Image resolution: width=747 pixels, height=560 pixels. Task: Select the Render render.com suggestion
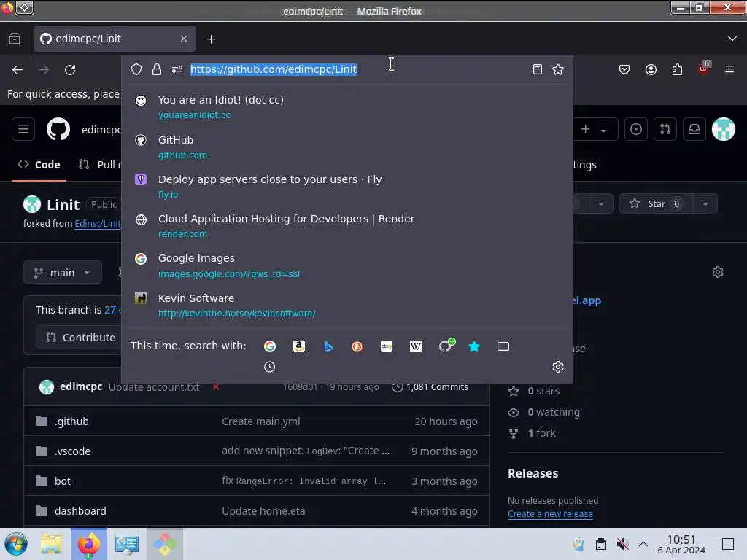[347, 226]
